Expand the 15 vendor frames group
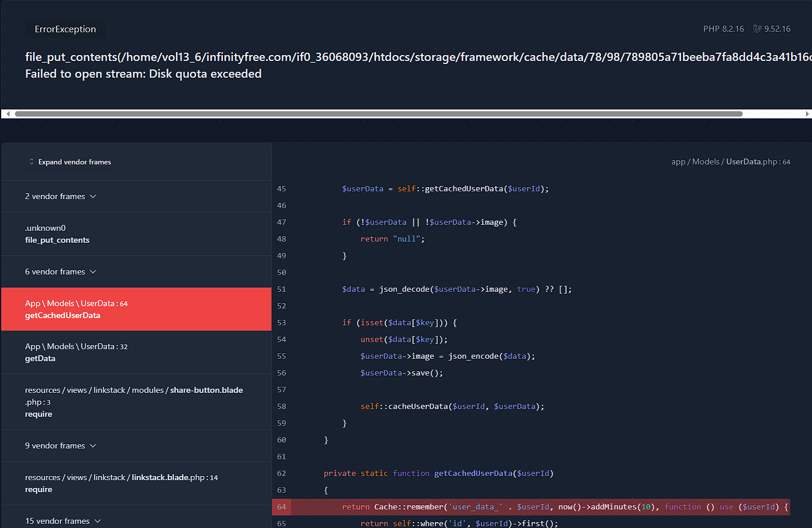 tap(63, 521)
